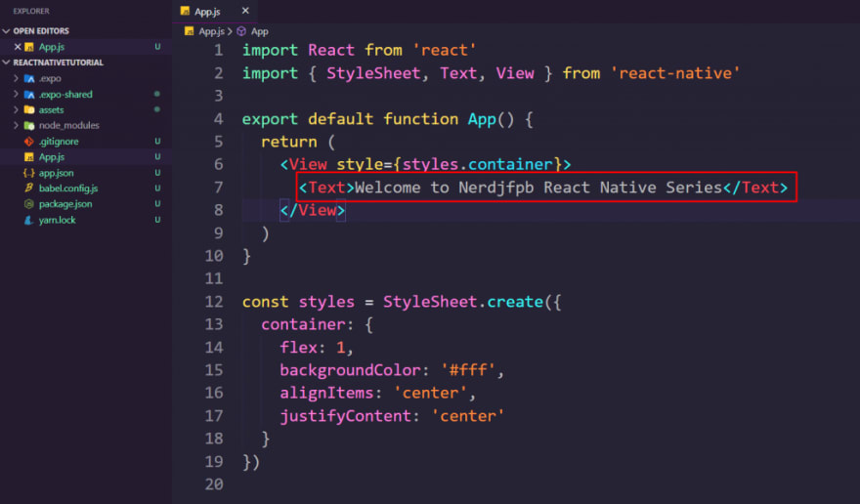Click JS icon in Open Editors App.js row
This screenshot has width=860, height=504.
[x=29, y=47]
